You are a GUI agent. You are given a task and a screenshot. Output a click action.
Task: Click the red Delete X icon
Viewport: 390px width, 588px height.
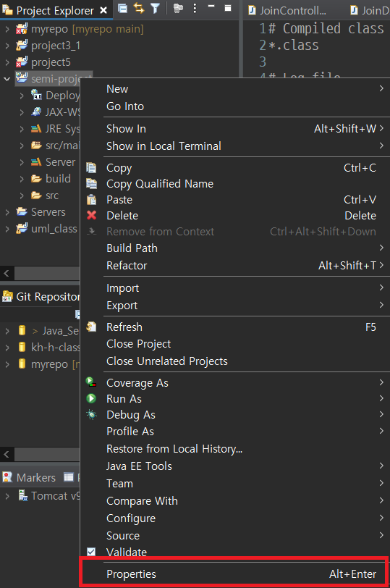[91, 215]
